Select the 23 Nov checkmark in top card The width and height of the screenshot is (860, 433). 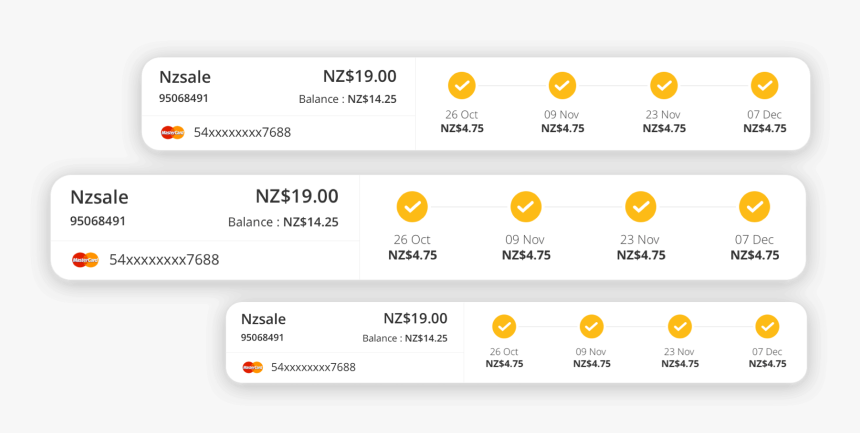664,86
